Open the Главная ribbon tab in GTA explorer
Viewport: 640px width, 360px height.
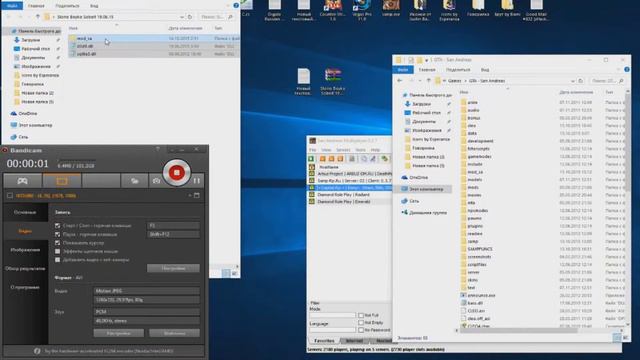pos(427,70)
